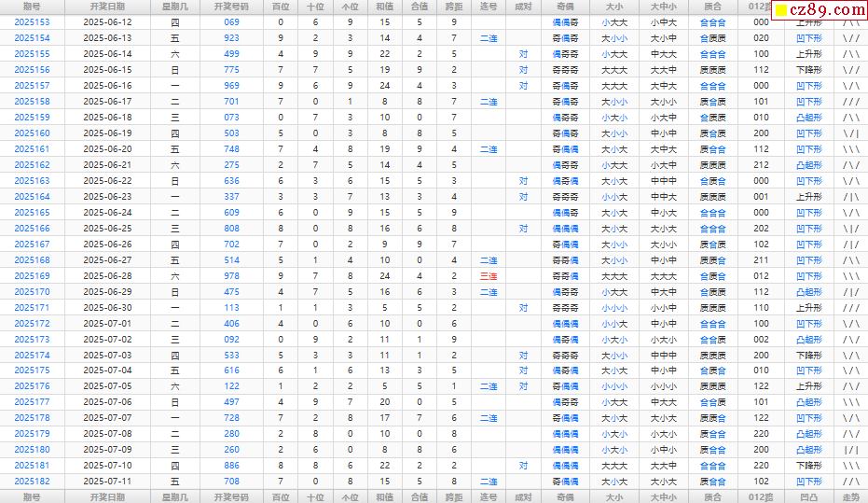This screenshot has width=868, height=503.
Task: Click 凹下形 in the 2025154 row
Action: (808, 39)
